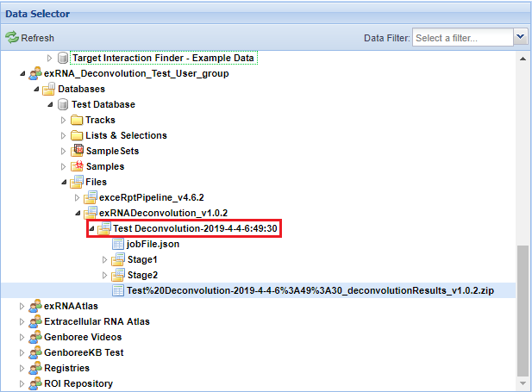
Task: Collapse the Files folder node
Action: tap(63, 183)
